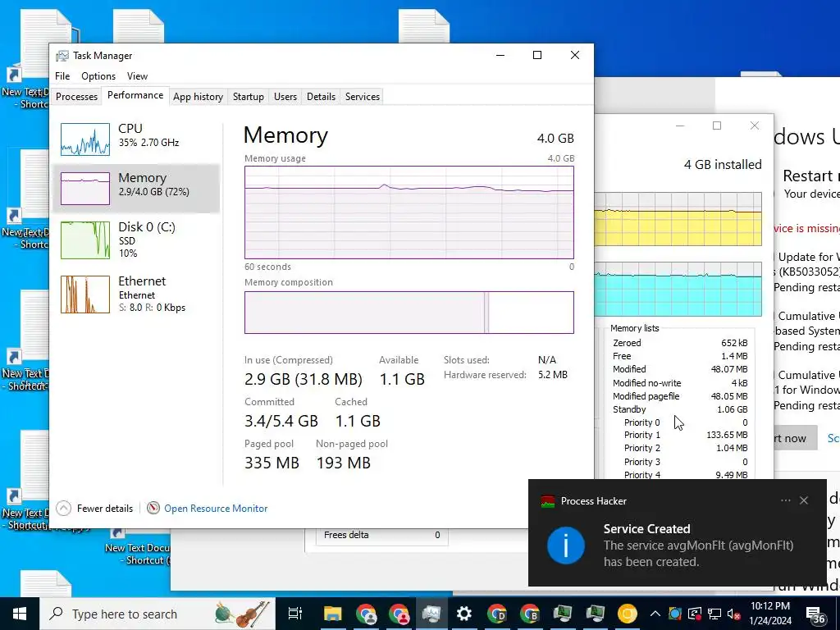Open the File menu in Task Manager

[x=62, y=76]
